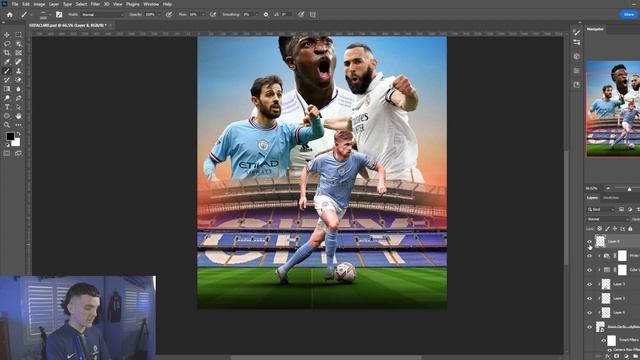Image resolution: width=640 pixels, height=360 pixels.
Task: Toggle airbrush-style build-up
Action: tap(213, 14)
